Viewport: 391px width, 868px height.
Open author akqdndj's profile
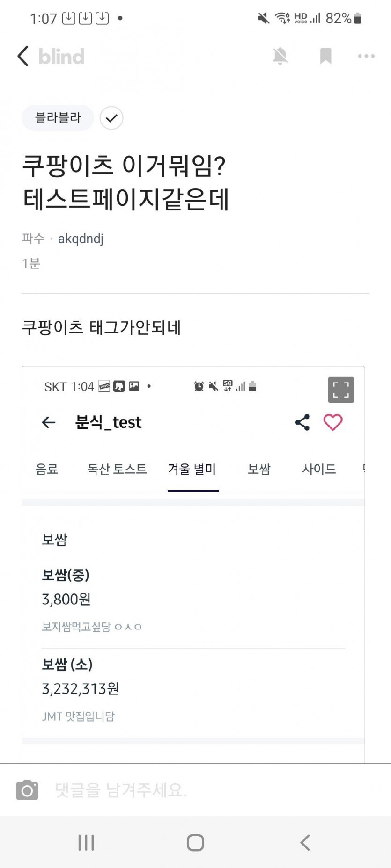[81, 239]
